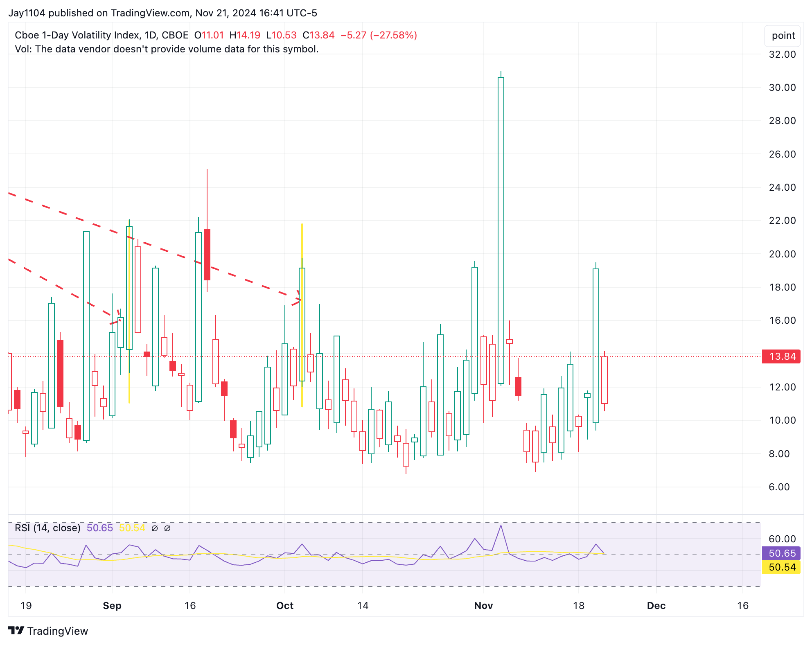Viewport: 812px width, 645px height.
Task: Click the open value O11.01
Action: 209,35
